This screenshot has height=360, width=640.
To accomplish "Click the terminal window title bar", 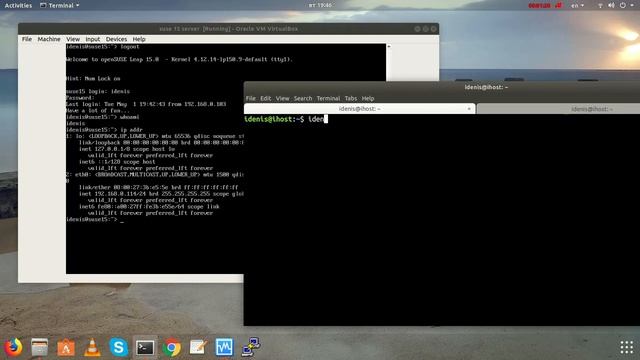I will [442, 87].
